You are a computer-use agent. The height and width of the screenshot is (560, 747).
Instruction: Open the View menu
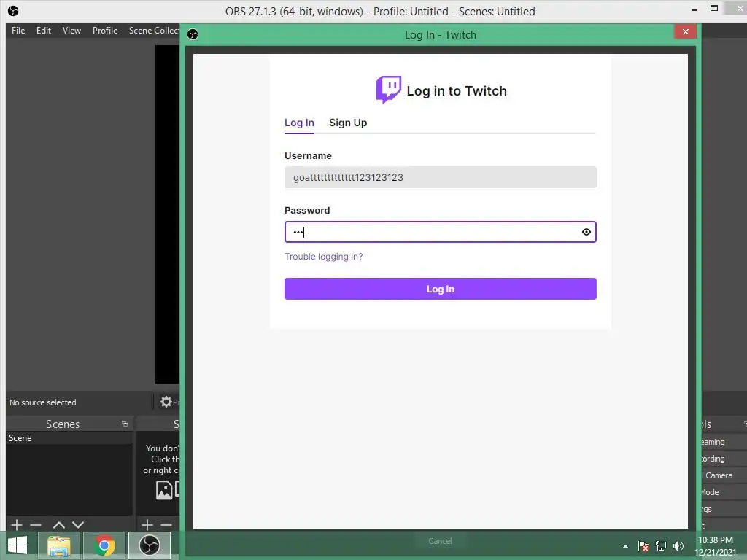(71, 31)
